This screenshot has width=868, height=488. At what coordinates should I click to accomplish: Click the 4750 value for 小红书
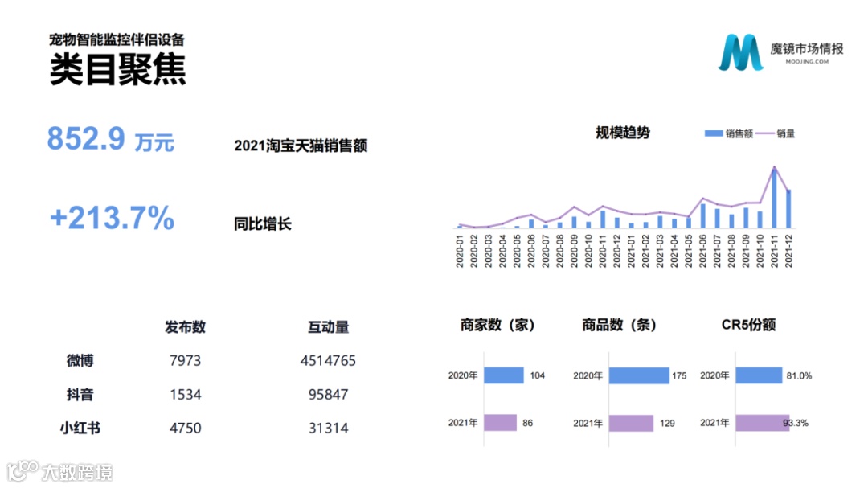[x=186, y=429]
